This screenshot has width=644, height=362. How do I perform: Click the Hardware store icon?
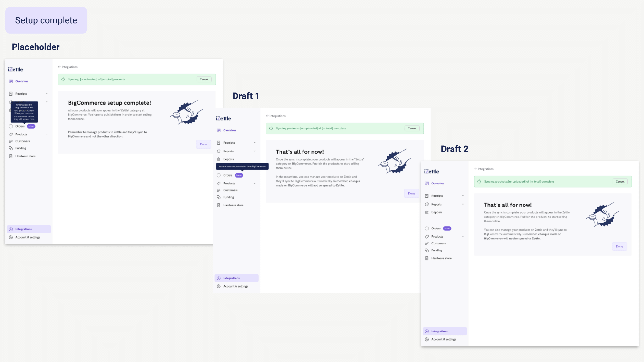pyautogui.click(x=11, y=156)
